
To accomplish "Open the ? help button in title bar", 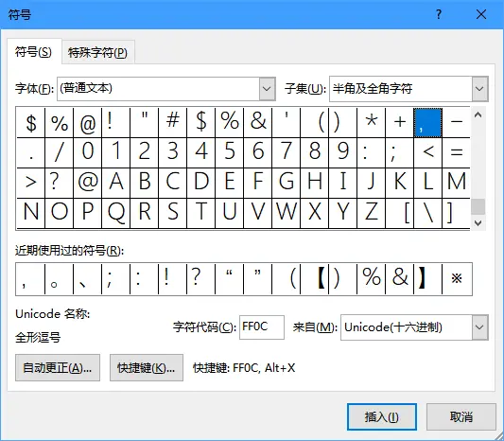I will (439, 14).
